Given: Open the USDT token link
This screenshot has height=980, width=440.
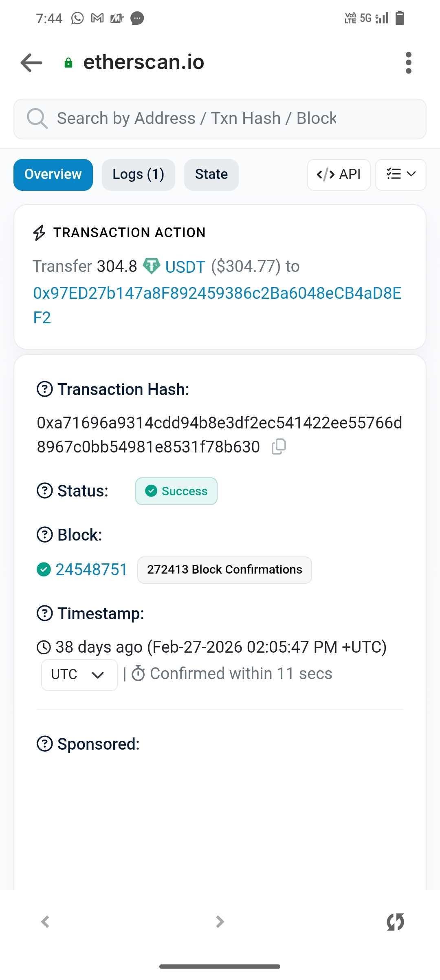Looking at the screenshot, I should [185, 267].
